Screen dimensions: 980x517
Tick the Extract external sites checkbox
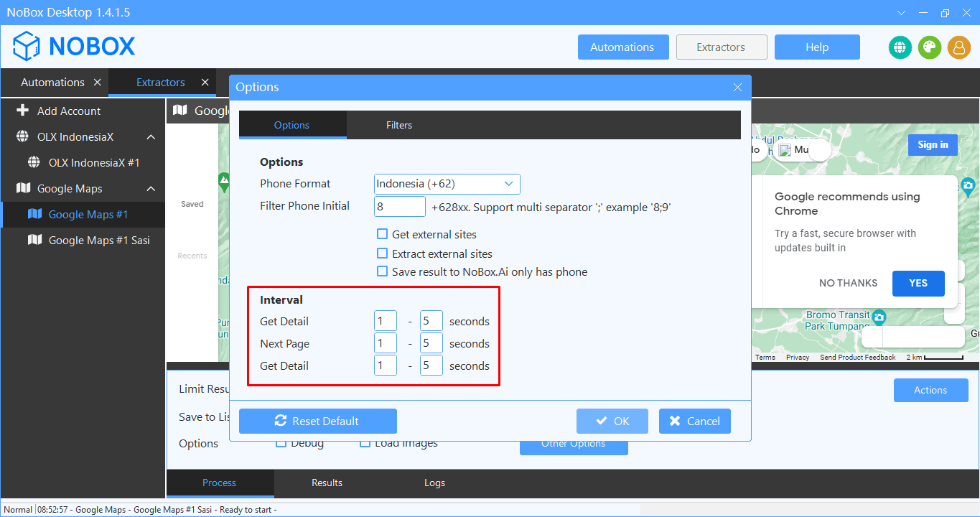pos(383,253)
